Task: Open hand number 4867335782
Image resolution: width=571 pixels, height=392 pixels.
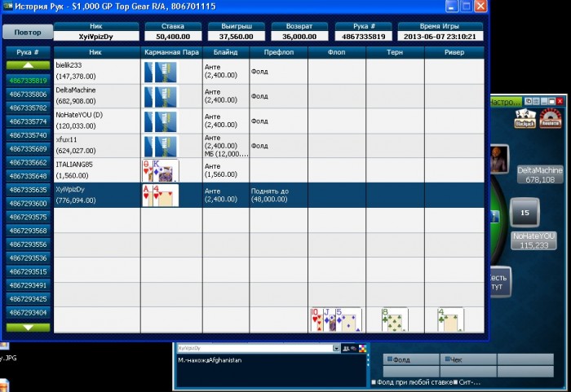Action: pyautogui.click(x=28, y=108)
